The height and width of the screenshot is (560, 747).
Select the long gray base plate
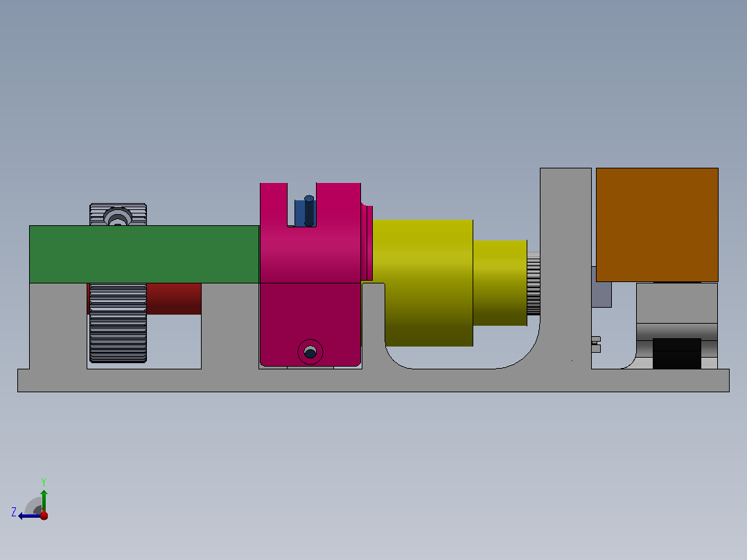pos(373,380)
